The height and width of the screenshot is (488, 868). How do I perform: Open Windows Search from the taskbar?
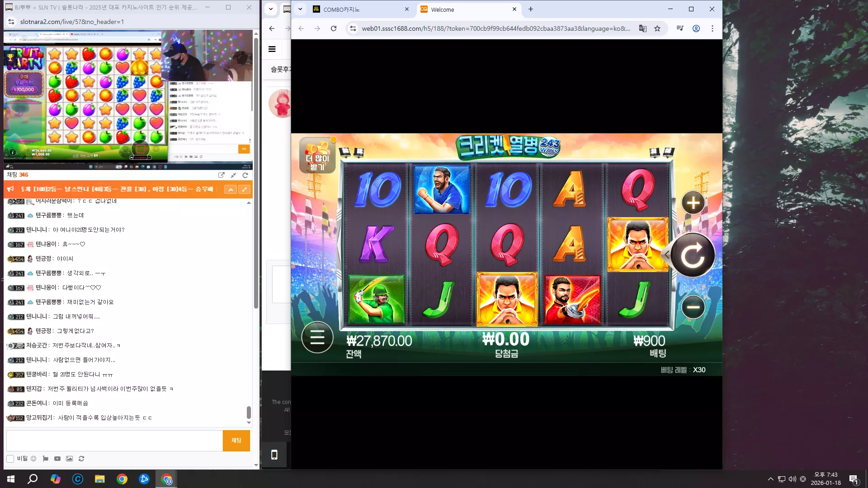(x=33, y=479)
